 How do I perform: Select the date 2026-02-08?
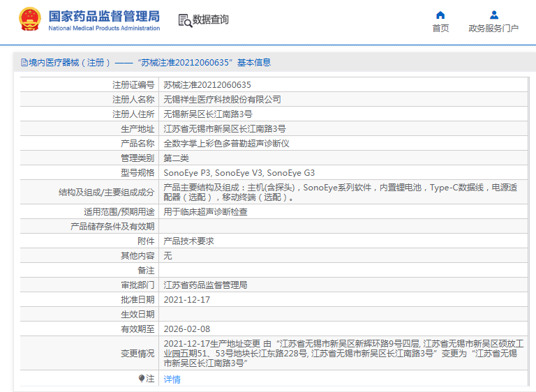click(x=187, y=329)
